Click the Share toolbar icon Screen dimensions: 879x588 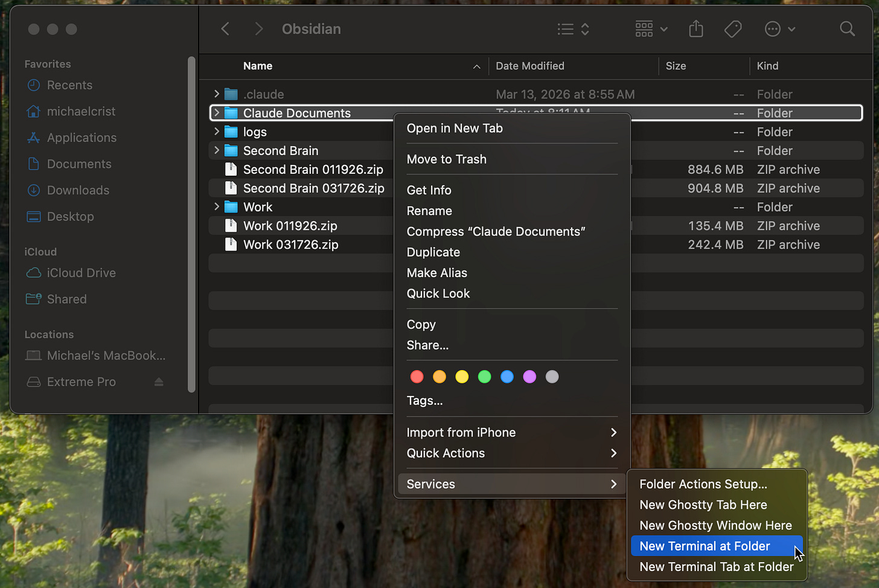point(696,29)
